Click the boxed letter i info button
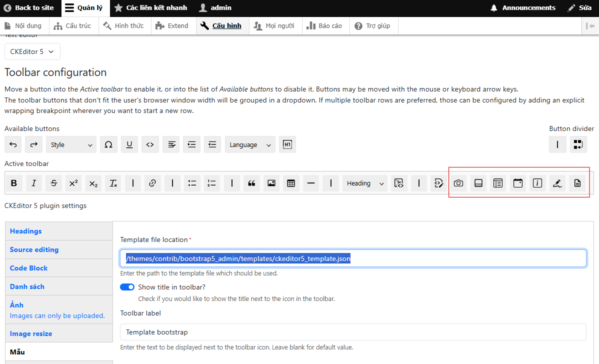The image size is (599, 364). (537, 183)
